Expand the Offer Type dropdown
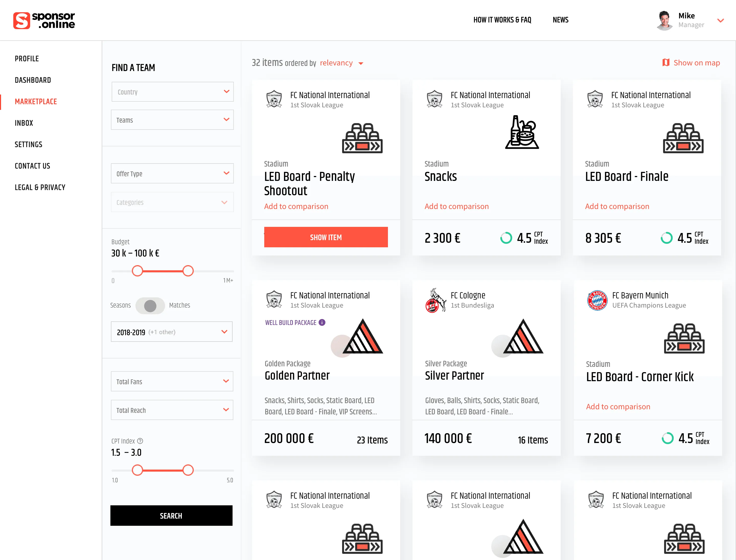The width and height of the screenshot is (736, 560). coord(172,173)
